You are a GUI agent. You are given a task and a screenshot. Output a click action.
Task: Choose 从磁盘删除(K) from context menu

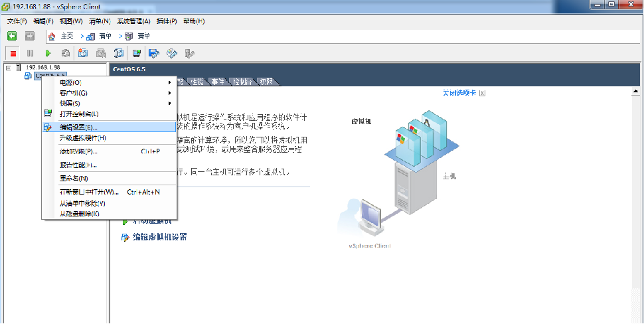pyautogui.click(x=110, y=214)
